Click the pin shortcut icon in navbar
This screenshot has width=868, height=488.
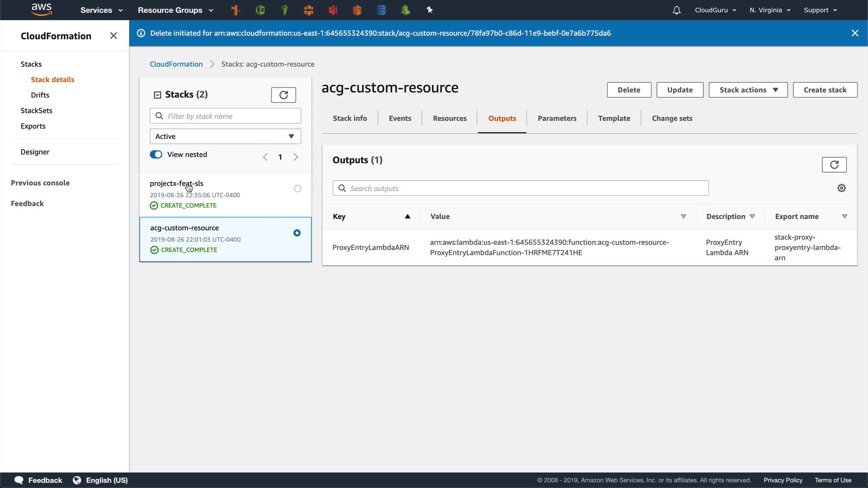click(429, 10)
